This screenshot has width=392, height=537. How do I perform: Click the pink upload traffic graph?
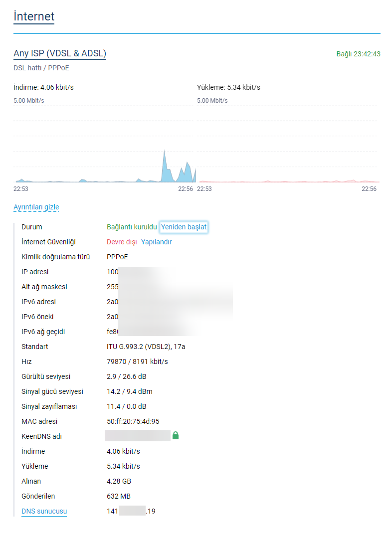pos(288,181)
